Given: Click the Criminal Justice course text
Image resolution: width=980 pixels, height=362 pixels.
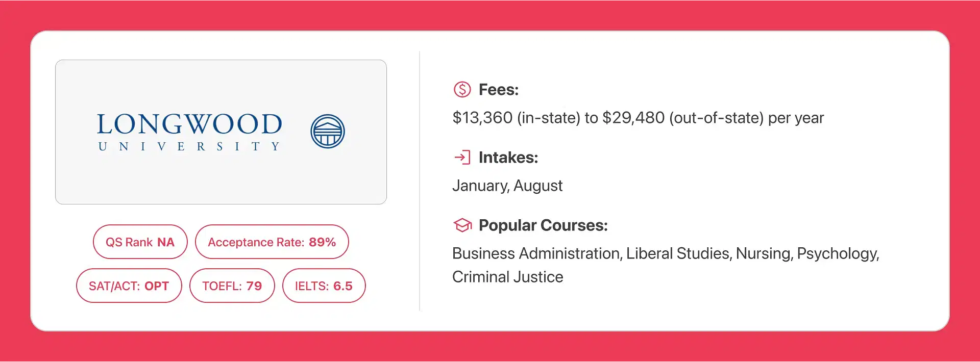Looking at the screenshot, I should [508, 277].
